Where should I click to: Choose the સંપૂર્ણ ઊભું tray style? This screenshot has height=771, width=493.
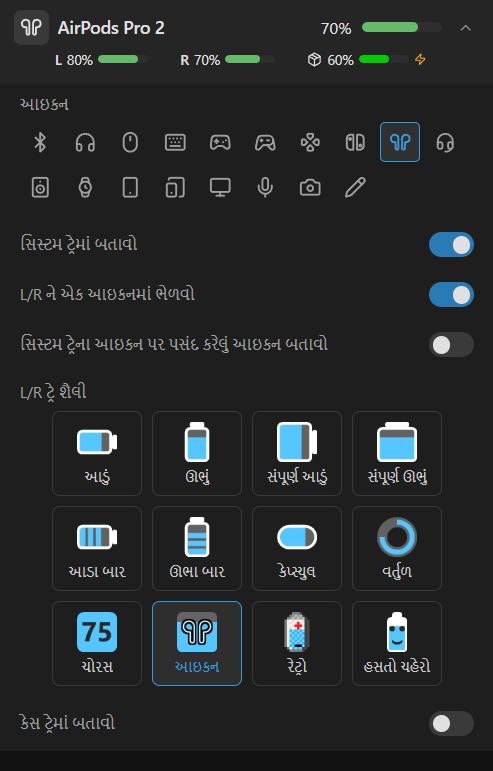click(x=397, y=453)
